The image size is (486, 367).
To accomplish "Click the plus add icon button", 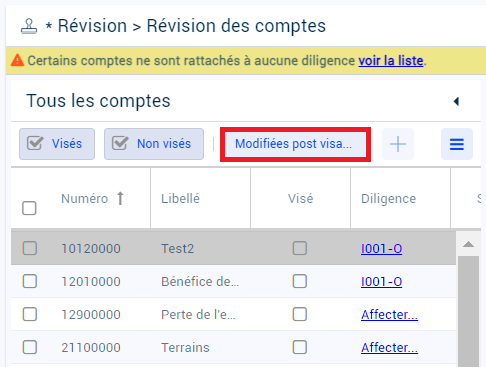I will [398, 144].
